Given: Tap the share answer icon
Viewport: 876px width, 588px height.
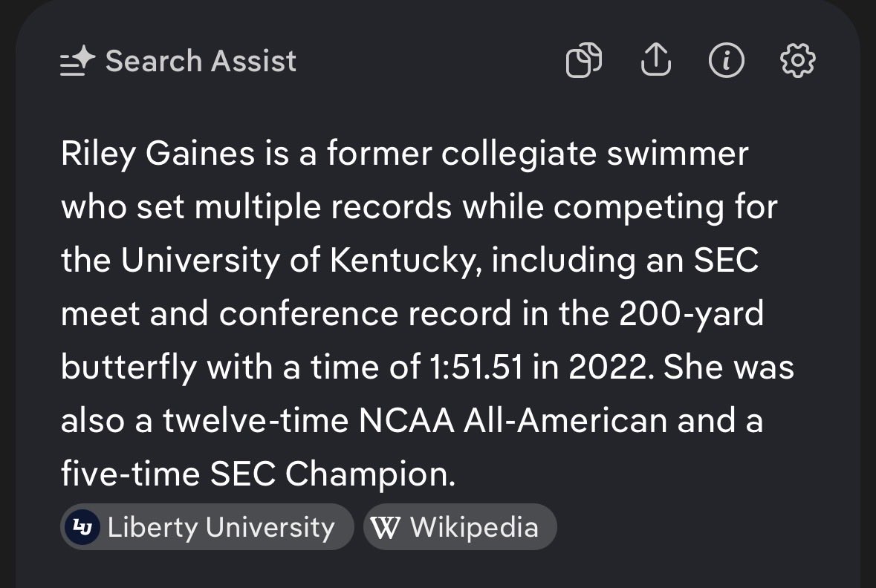Looking at the screenshot, I should click(x=655, y=60).
